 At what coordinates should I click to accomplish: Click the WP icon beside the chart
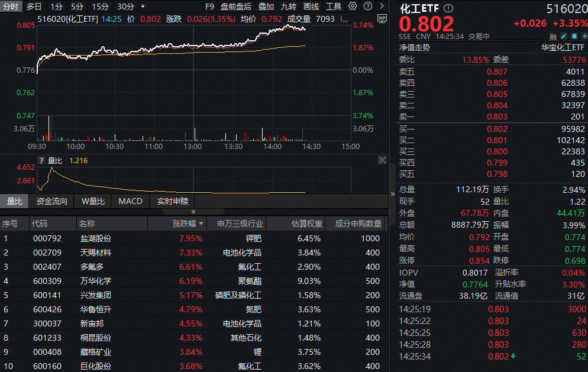pos(382,18)
